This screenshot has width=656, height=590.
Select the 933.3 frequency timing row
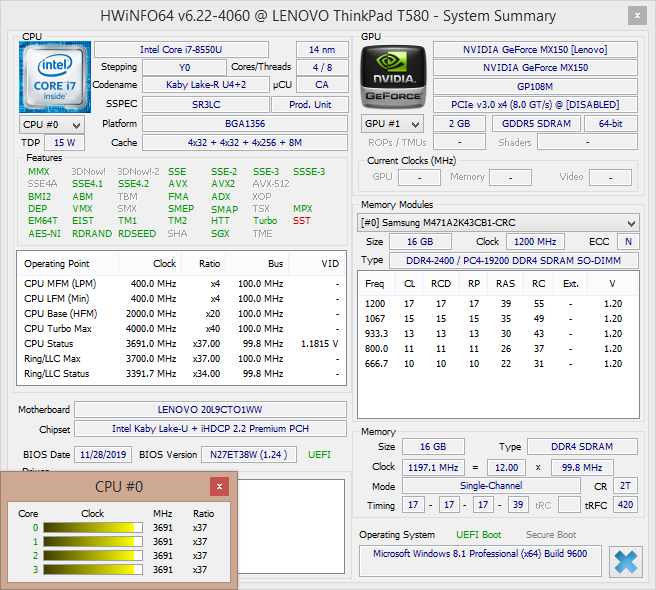(x=498, y=334)
